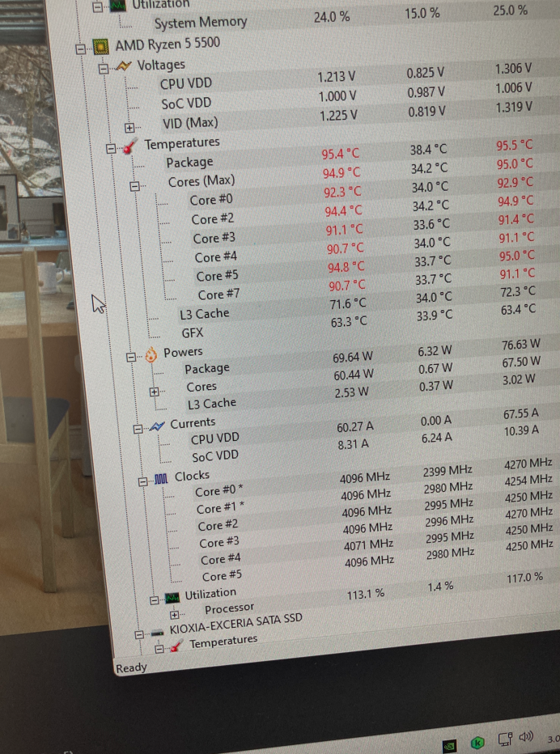560x754 pixels.
Task: Select the System Memory row
Action: [201, 22]
